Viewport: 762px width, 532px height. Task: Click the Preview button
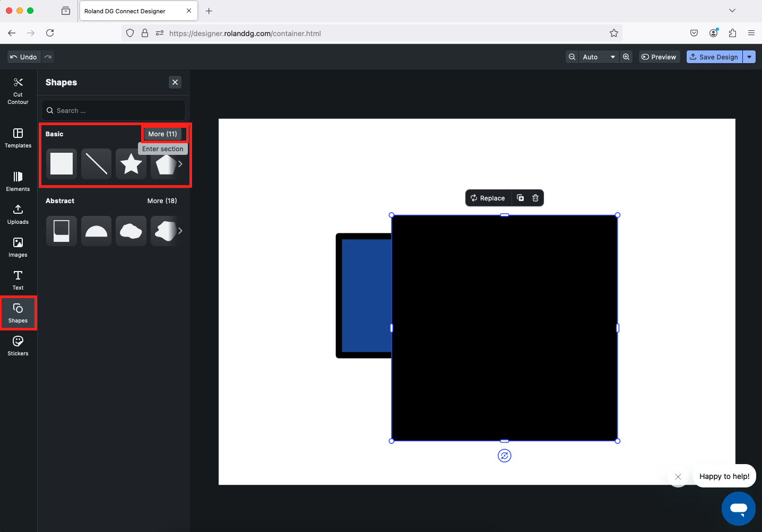click(x=659, y=57)
